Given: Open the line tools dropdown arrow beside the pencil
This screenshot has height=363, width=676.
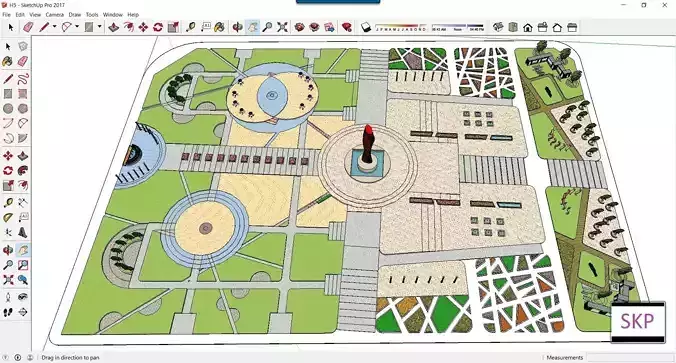Looking at the screenshot, I should [54, 27].
